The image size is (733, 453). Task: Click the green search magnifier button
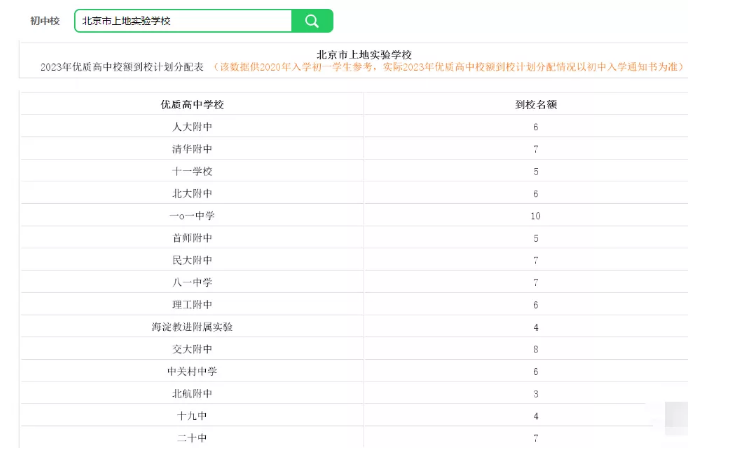(x=312, y=21)
